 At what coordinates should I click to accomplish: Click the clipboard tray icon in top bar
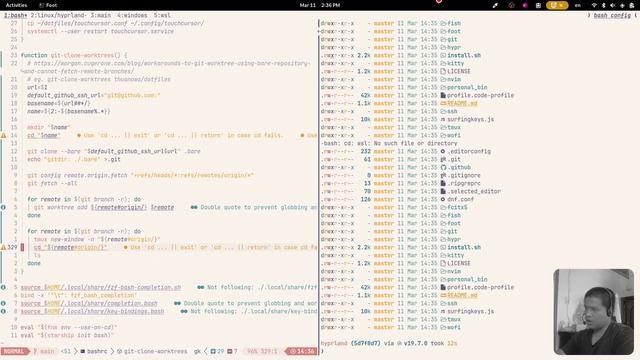[x=538, y=5]
